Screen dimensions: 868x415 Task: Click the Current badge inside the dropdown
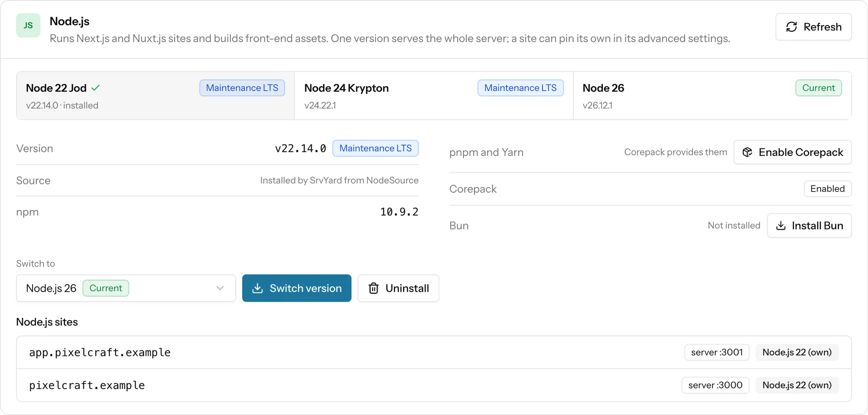click(x=105, y=288)
